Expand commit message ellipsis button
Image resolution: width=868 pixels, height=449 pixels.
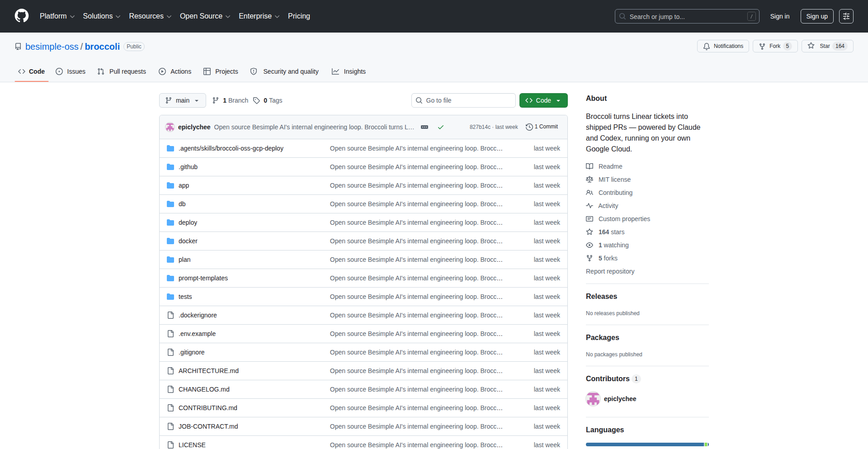(x=425, y=127)
